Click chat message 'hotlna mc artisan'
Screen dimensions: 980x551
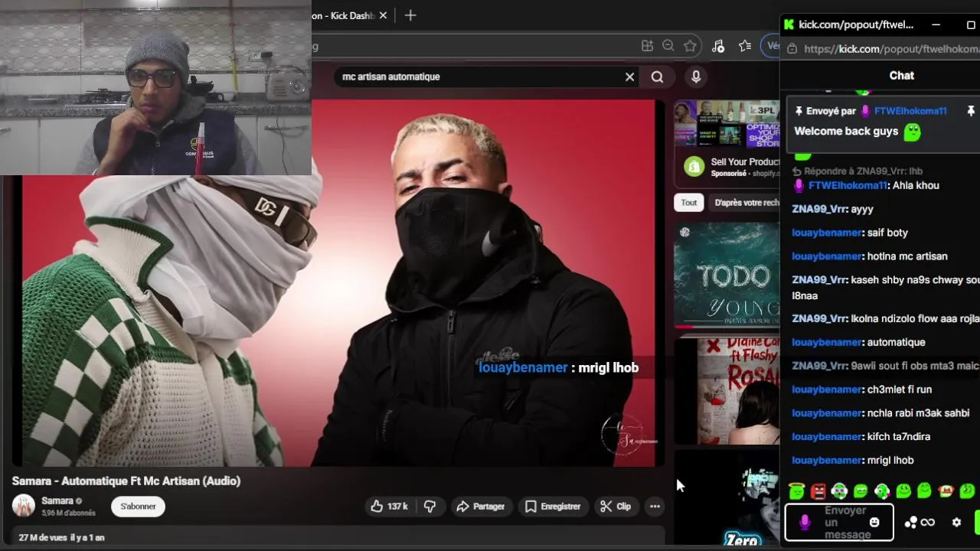(870, 256)
